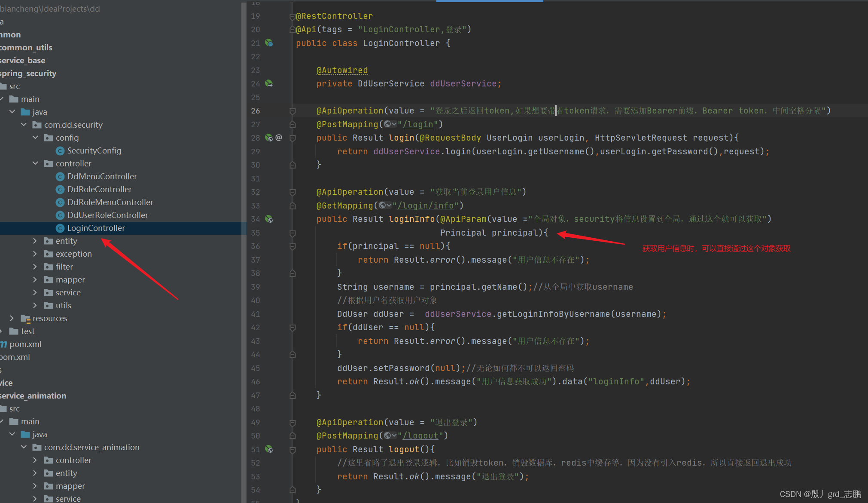
Task: Collapse the config package
Action: pos(35,138)
